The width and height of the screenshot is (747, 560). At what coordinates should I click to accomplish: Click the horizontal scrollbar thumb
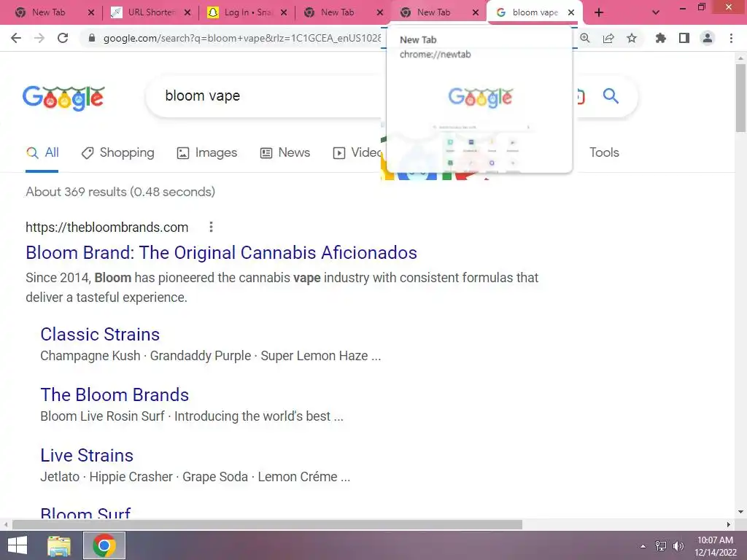267,524
